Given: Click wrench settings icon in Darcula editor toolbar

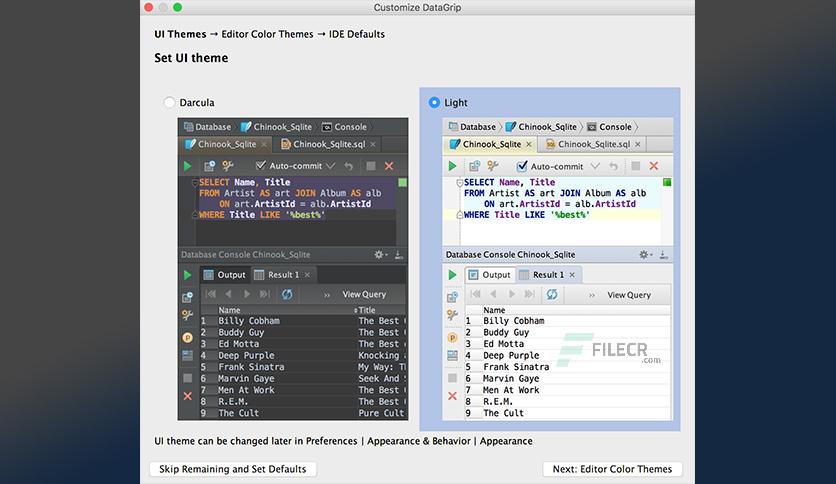Looking at the screenshot, I should pyautogui.click(x=228, y=166).
